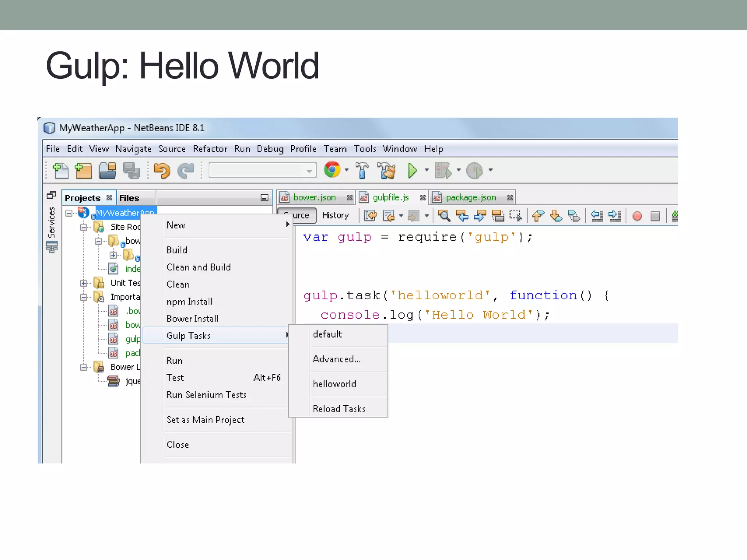Open the Refactor menu
This screenshot has width=747, height=560.
[210, 149]
